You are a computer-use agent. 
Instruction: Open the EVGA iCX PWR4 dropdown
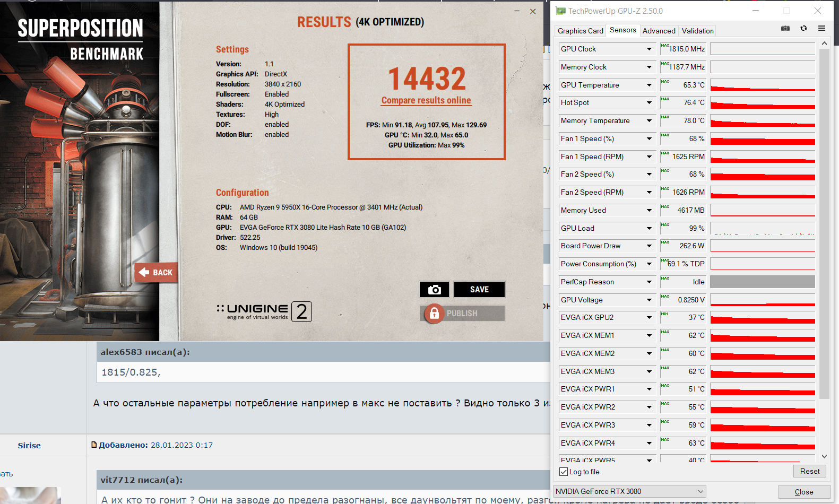pos(649,443)
